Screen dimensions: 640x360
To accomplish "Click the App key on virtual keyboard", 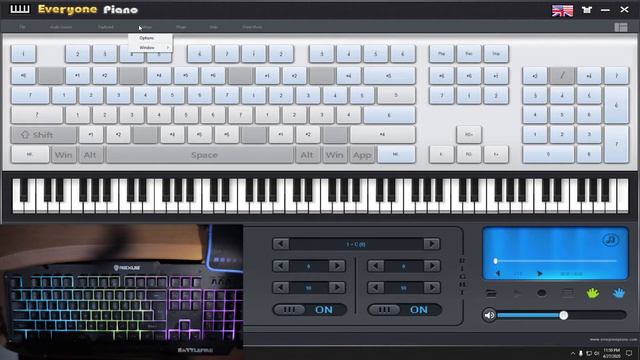I will click(x=362, y=155).
